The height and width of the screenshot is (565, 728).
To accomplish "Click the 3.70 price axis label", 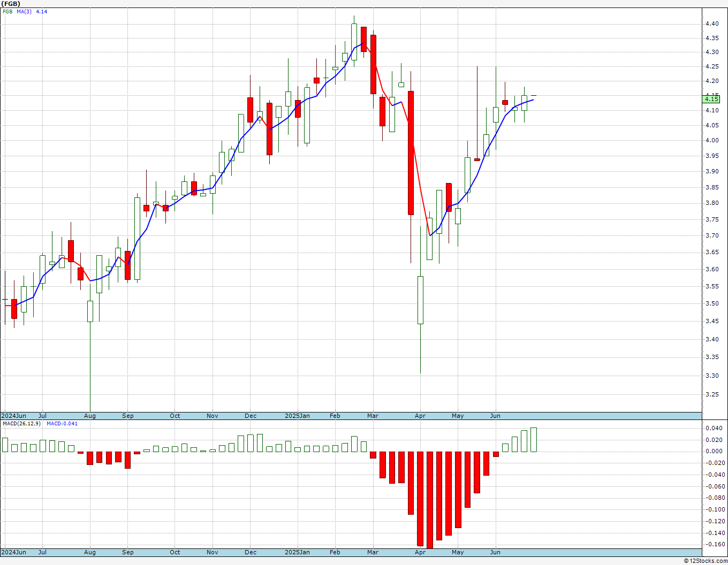I will (x=712, y=235).
